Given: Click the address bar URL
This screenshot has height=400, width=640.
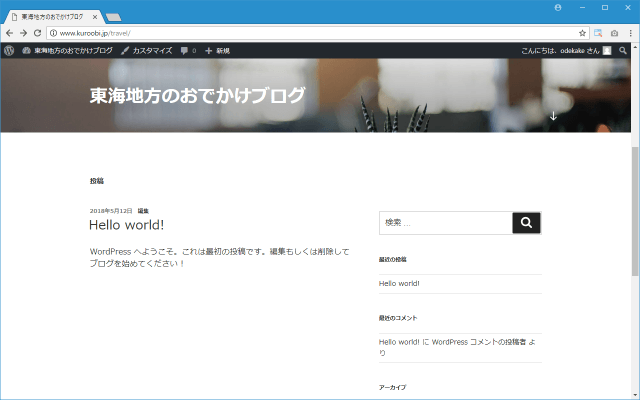Looking at the screenshot, I should point(95,33).
